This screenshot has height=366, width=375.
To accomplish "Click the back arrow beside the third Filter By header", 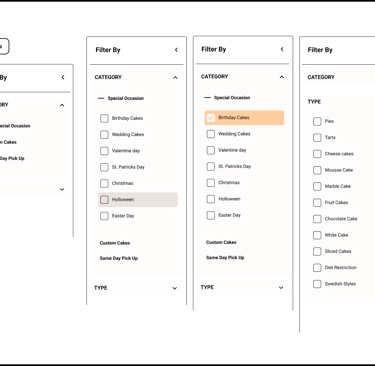I will pyautogui.click(x=282, y=49).
